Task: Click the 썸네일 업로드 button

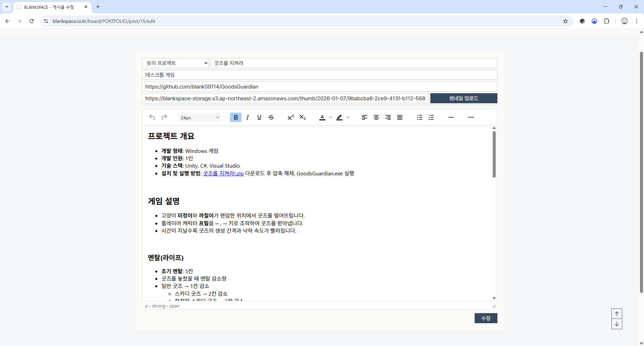Action: click(x=464, y=98)
